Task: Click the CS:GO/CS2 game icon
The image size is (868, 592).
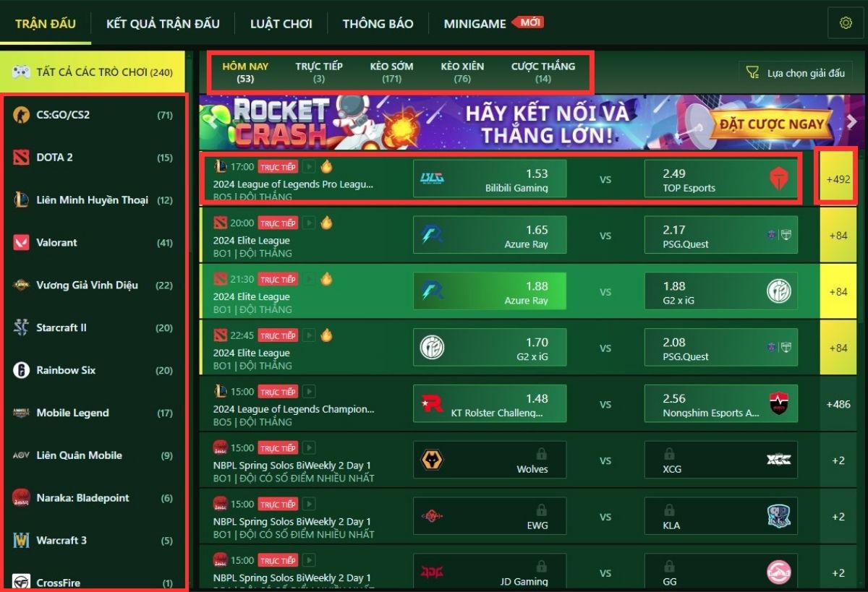Action: coord(22,115)
